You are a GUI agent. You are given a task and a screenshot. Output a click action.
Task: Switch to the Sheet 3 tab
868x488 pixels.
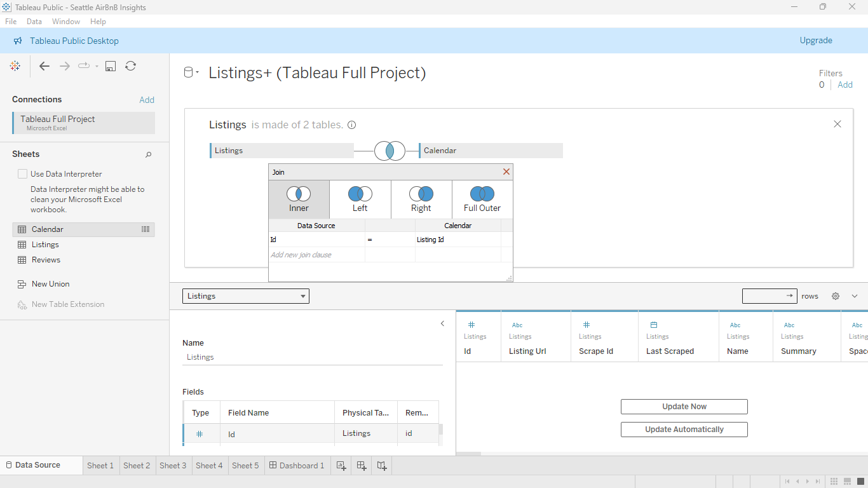click(173, 465)
